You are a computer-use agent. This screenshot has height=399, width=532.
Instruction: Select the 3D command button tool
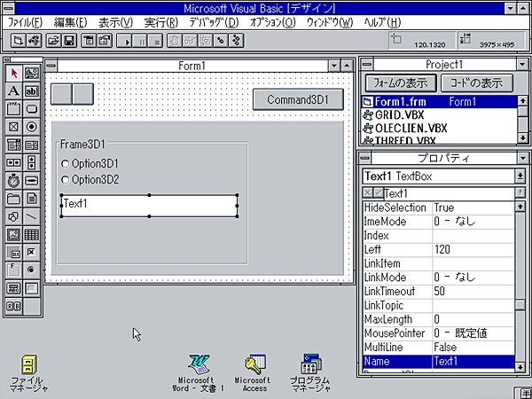32,288
